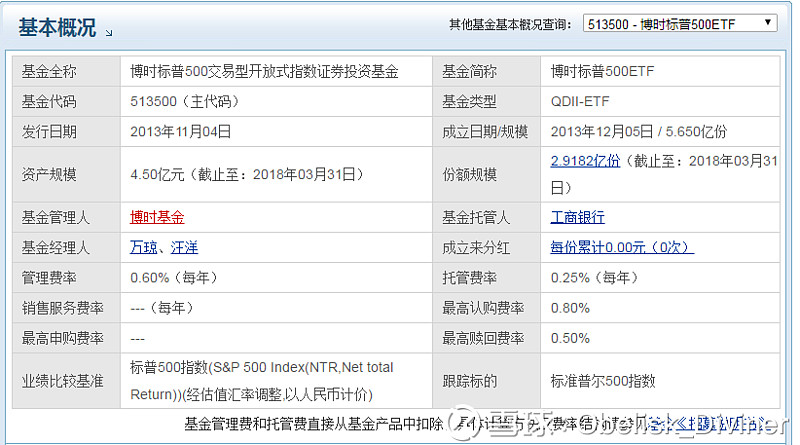Select the full fund name 博时标普500交易型开放式指数证券投资基金
Screen dimensions: 800x445
click(x=264, y=71)
